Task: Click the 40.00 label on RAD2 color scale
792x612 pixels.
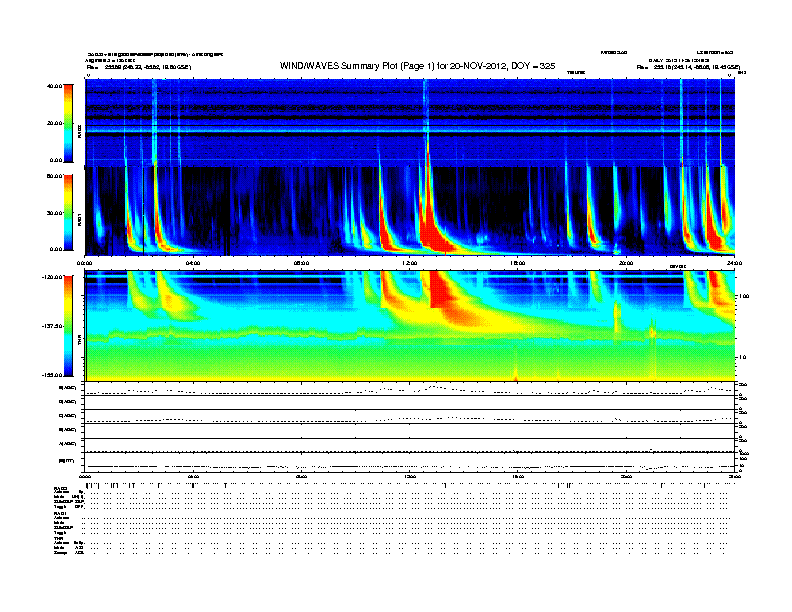Action: tap(54, 86)
